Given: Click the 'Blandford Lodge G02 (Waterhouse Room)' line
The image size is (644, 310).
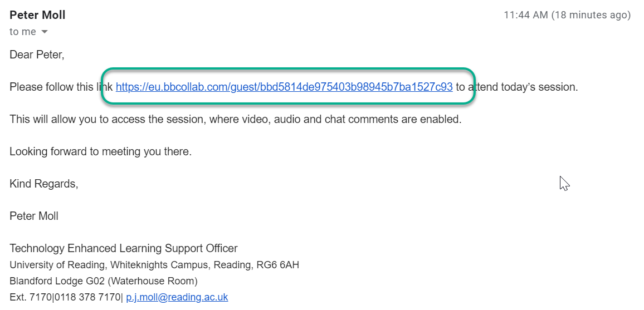Looking at the screenshot, I should 104,281.
